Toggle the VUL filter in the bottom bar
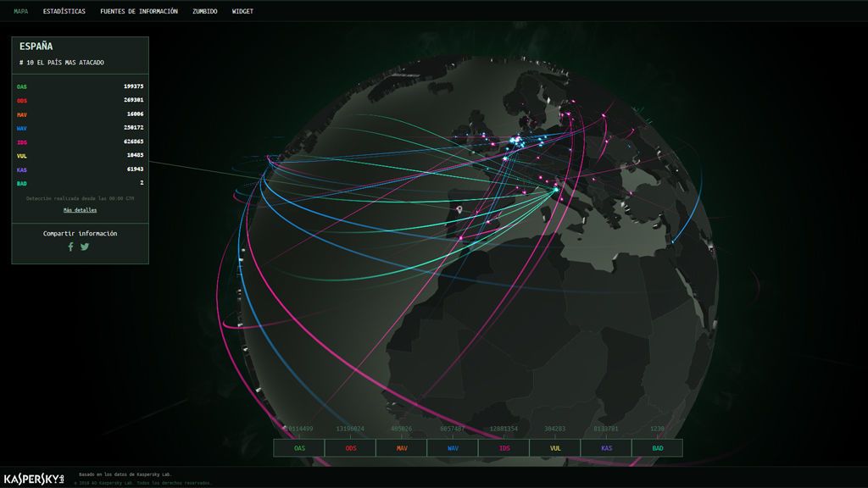This screenshot has width=868, height=488. tap(555, 448)
